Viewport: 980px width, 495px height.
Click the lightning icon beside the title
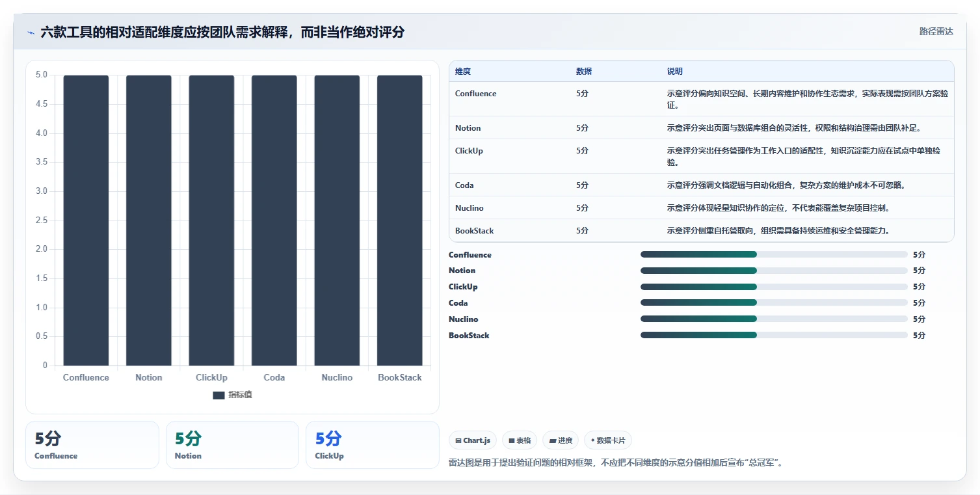click(31, 32)
